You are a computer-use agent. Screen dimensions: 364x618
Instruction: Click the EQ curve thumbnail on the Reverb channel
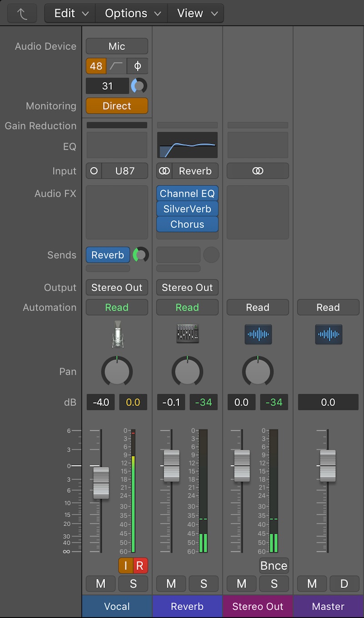pos(187,145)
